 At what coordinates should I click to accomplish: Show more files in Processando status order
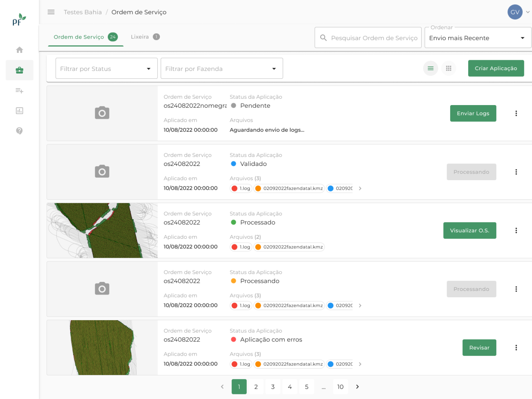[x=360, y=306]
